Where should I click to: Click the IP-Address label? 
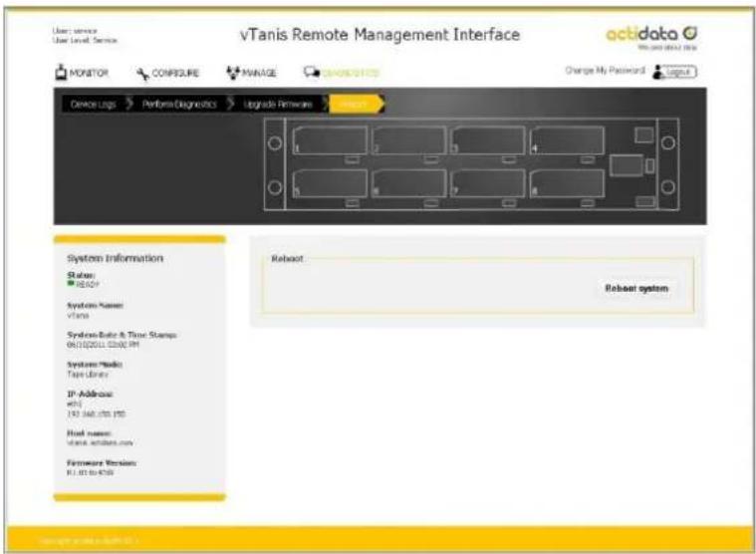pyautogui.click(x=91, y=394)
